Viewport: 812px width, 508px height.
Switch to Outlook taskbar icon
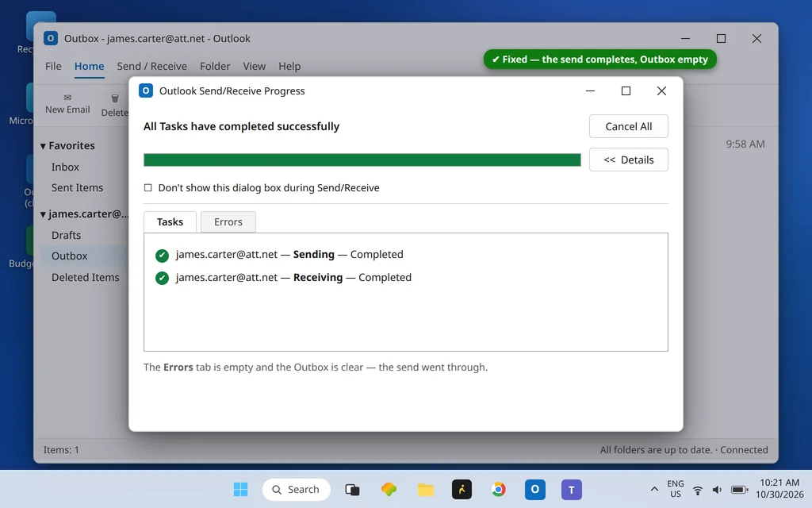click(x=535, y=489)
